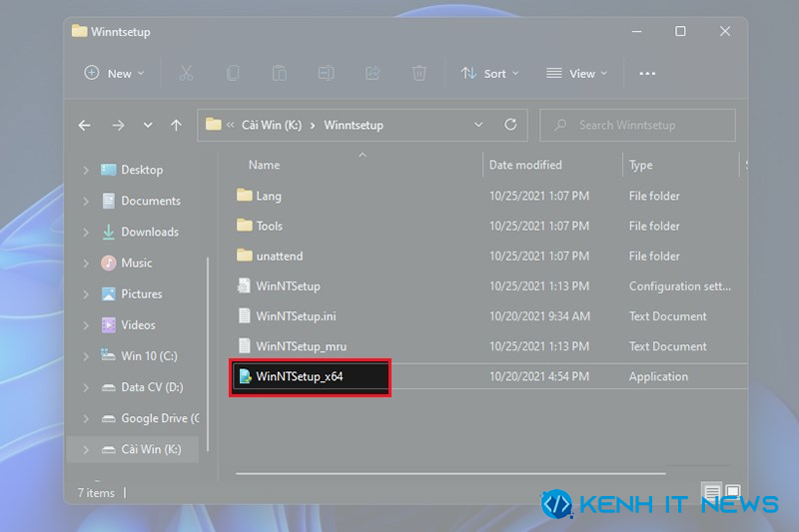This screenshot has width=799, height=532.
Task: Expand the Music tree node
Action: tap(86, 264)
